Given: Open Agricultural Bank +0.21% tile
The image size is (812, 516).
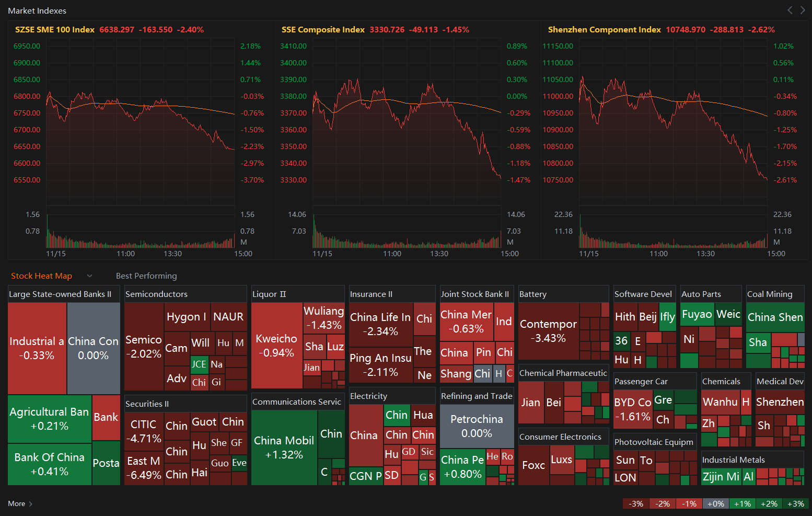Looking at the screenshot, I should point(50,419).
